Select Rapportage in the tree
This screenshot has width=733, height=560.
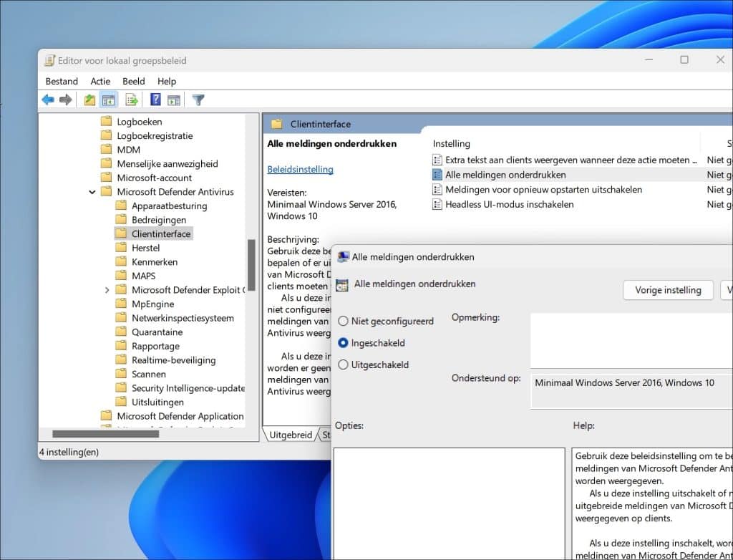[155, 346]
